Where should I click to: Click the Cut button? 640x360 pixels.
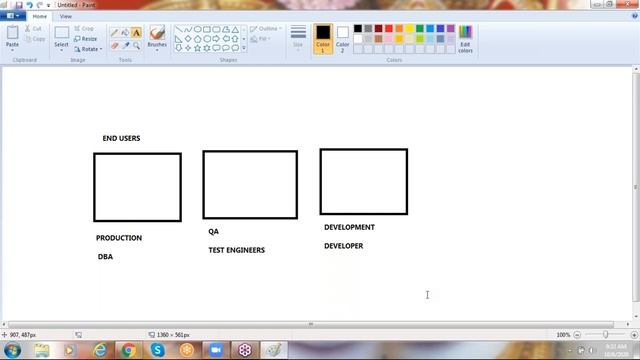click(x=33, y=29)
